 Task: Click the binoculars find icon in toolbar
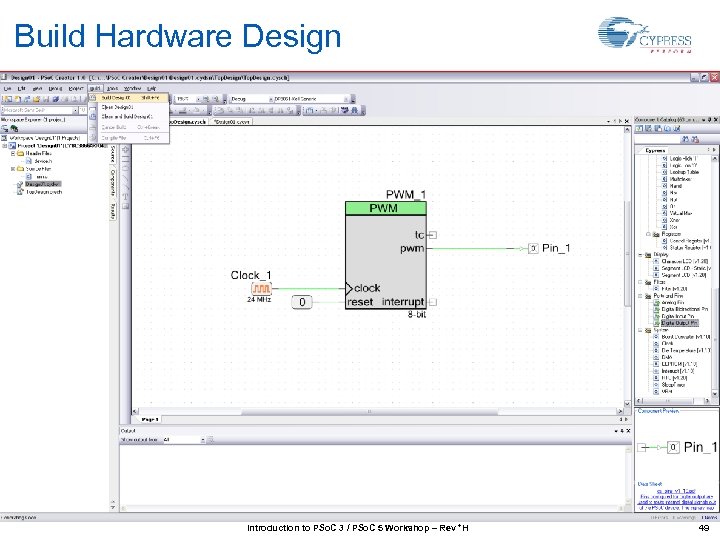[354, 110]
